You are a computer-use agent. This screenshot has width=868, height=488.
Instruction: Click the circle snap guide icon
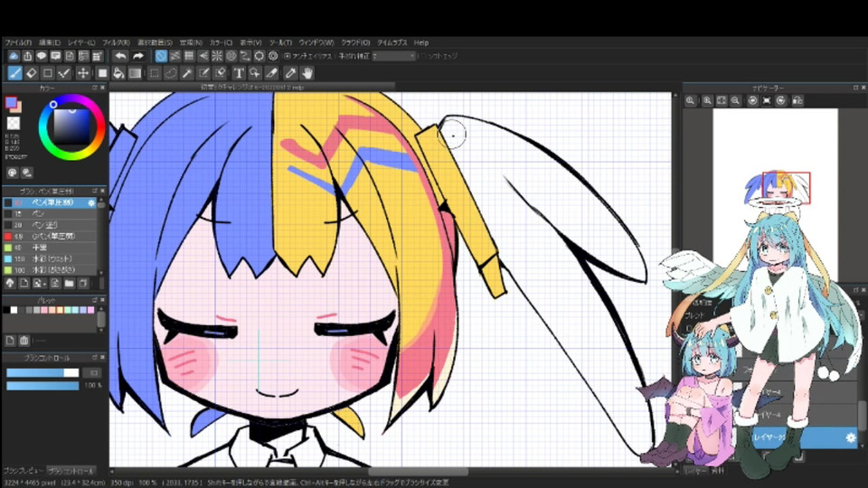pos(231,56)
